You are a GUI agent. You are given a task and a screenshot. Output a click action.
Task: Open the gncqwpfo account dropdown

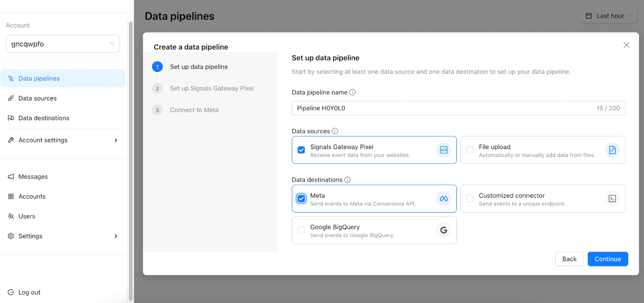63,44
